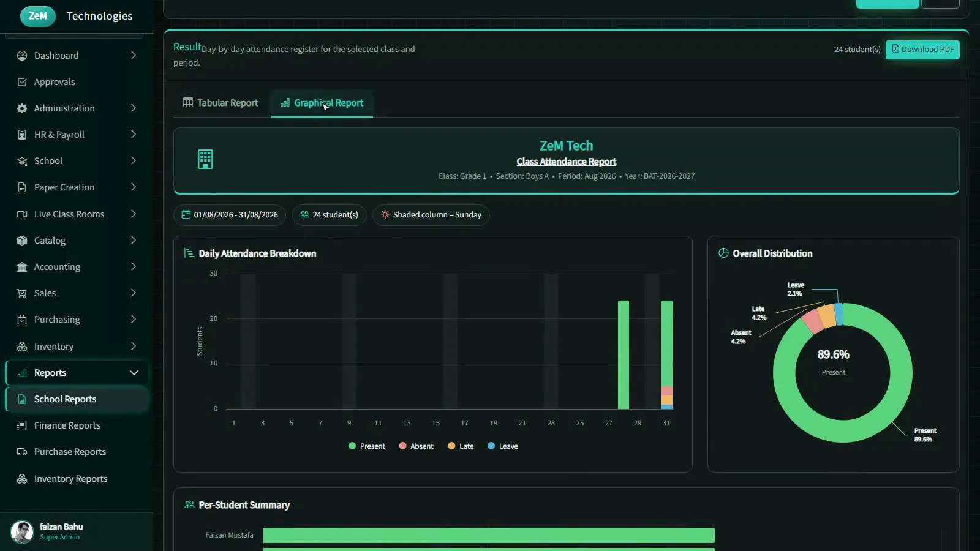980x551 pixels.
Task: Click the building icon in report header
Action: point(205,159)
